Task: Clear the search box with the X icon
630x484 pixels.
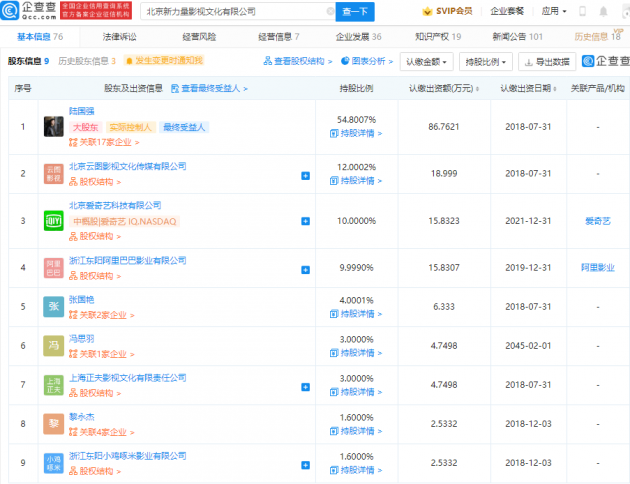Action: (x=330, y=11)
